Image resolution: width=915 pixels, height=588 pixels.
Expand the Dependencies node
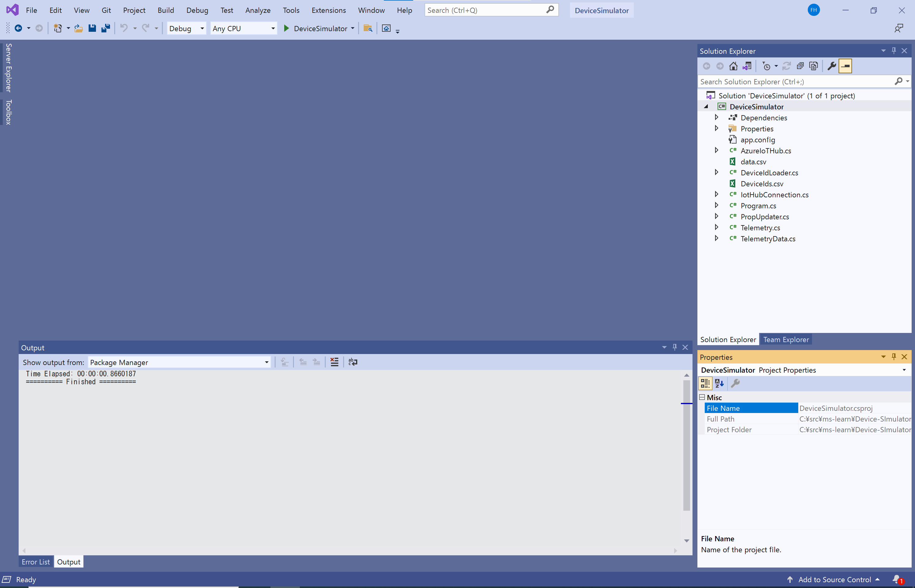pyautogui.click(x=716, y=117)
